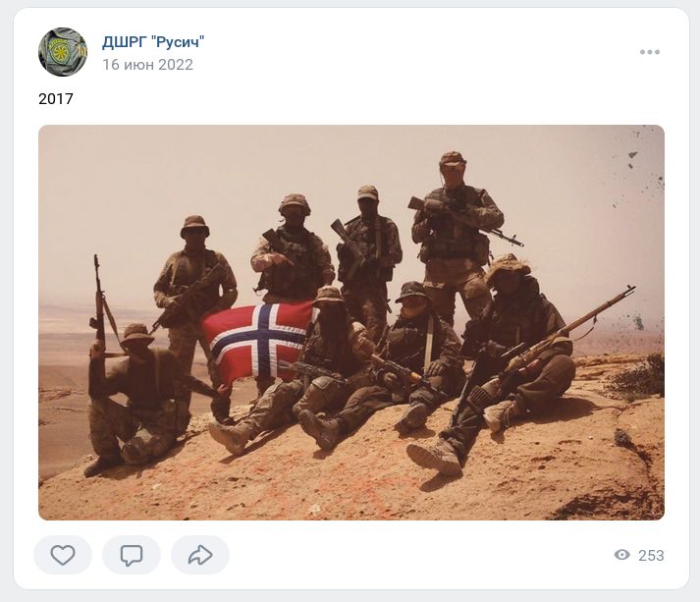Open comments via the speech bubble icon
Viewport: 700px width, 602px height.
click(132, 555)
